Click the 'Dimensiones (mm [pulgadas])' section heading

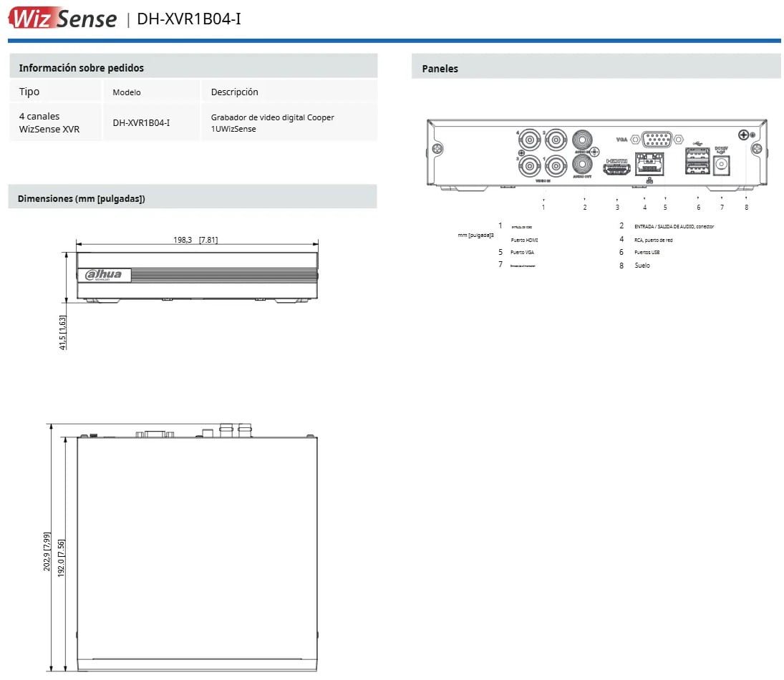pyautogui.click(x=82, y=198)
